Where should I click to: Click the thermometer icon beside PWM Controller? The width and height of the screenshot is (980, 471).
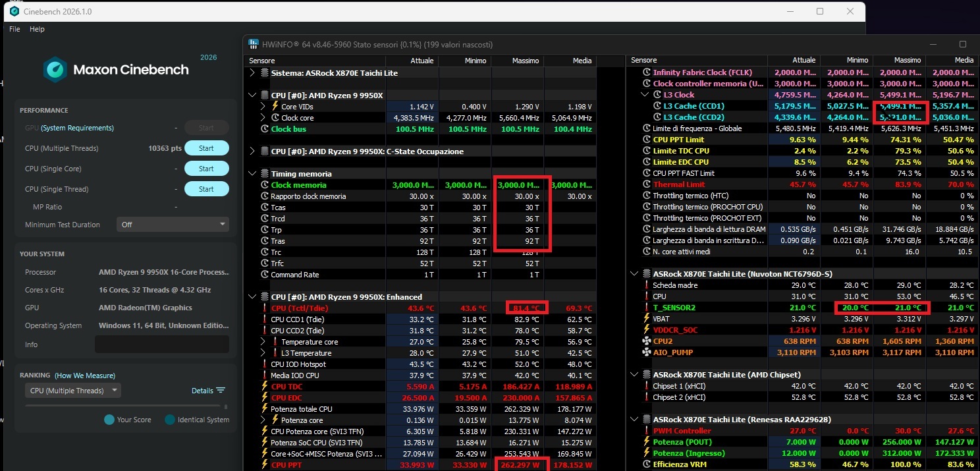coord(646,431)
